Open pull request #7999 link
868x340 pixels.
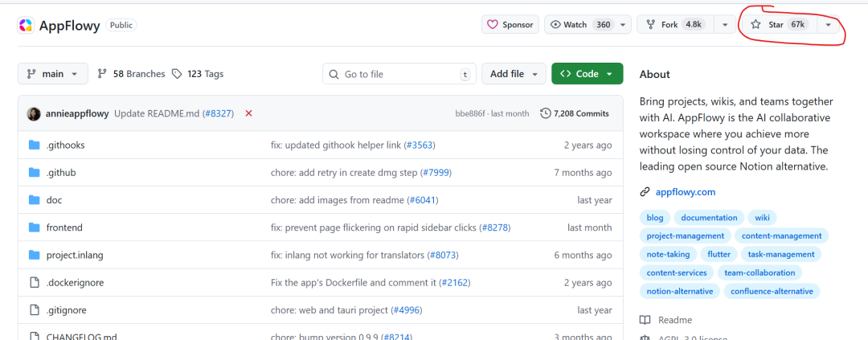pos(436,173)
